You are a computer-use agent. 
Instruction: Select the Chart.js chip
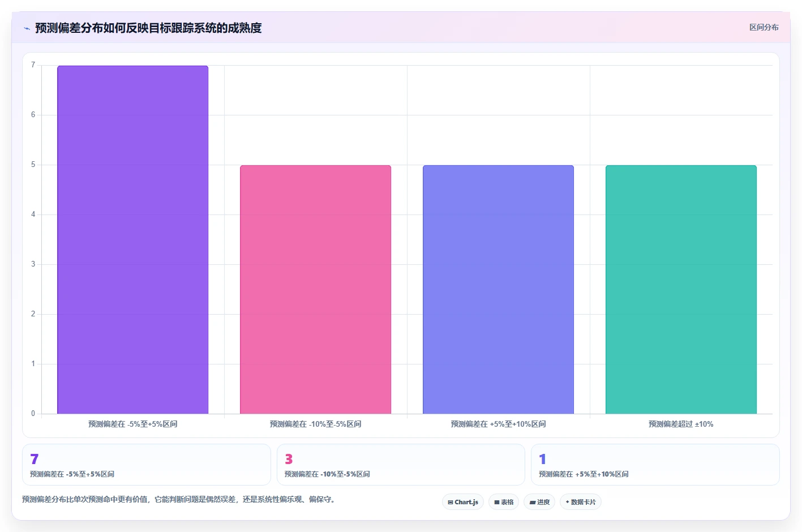[463, 502]
